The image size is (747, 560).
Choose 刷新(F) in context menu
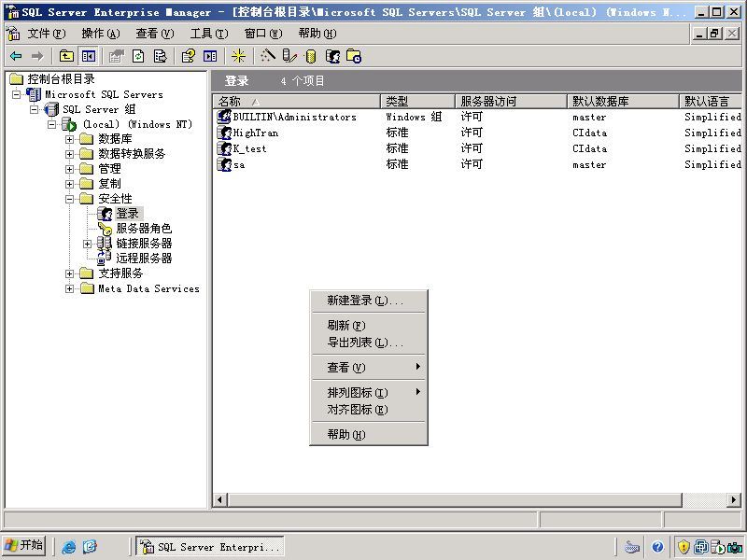(368, 325)
